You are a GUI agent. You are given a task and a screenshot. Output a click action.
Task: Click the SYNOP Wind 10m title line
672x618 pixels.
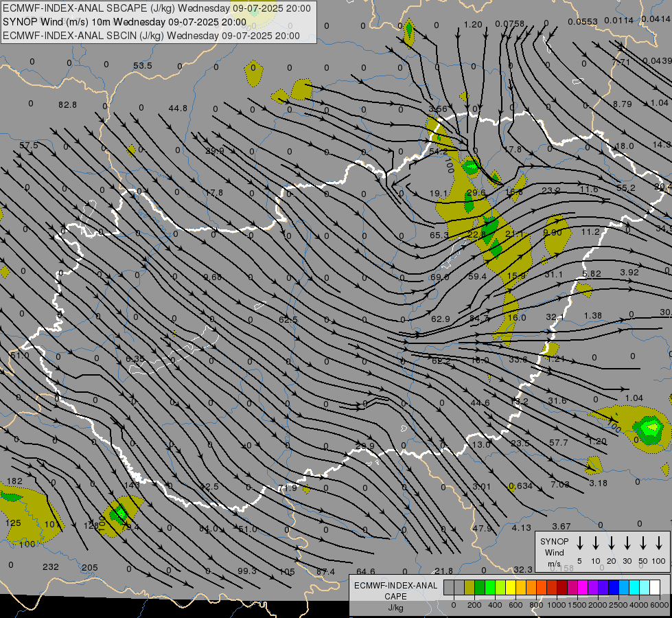click(x=124, y=22)
